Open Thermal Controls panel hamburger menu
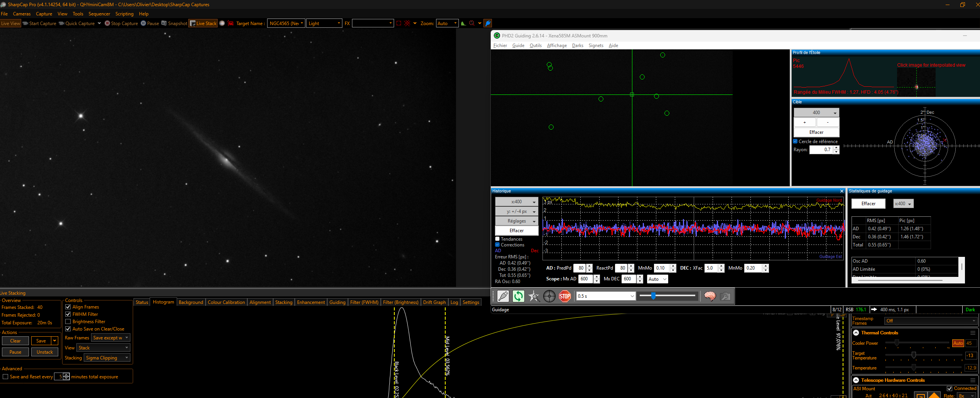 973,333
